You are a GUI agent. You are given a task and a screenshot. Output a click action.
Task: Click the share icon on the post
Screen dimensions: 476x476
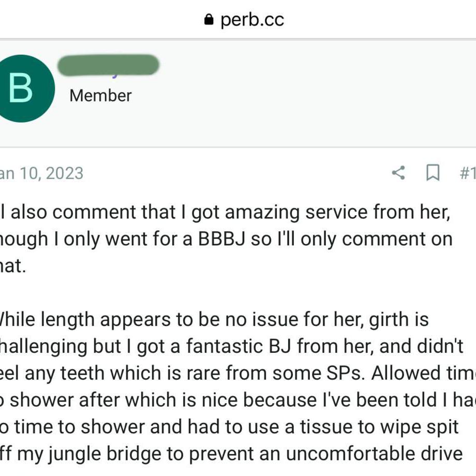[398, 173]
